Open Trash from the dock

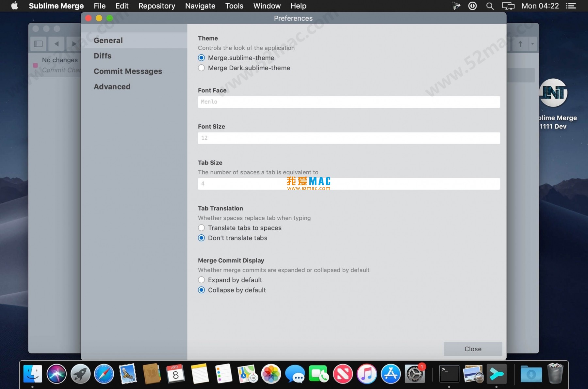[x=555, y=374]
